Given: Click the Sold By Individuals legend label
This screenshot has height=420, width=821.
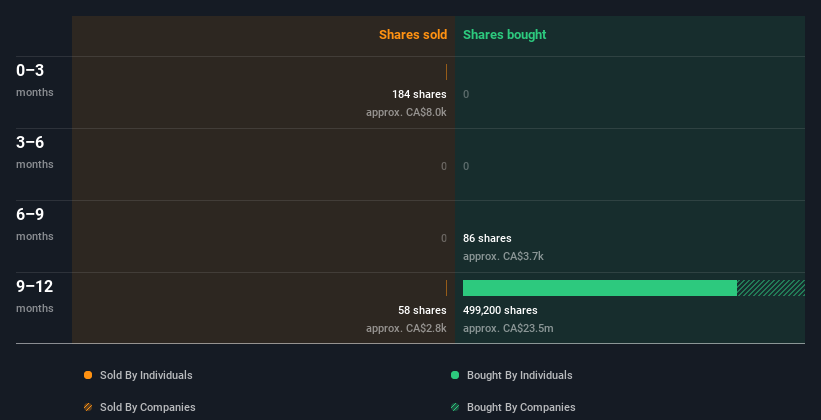Looking at the screenshot, I should [x=146, y=375].
